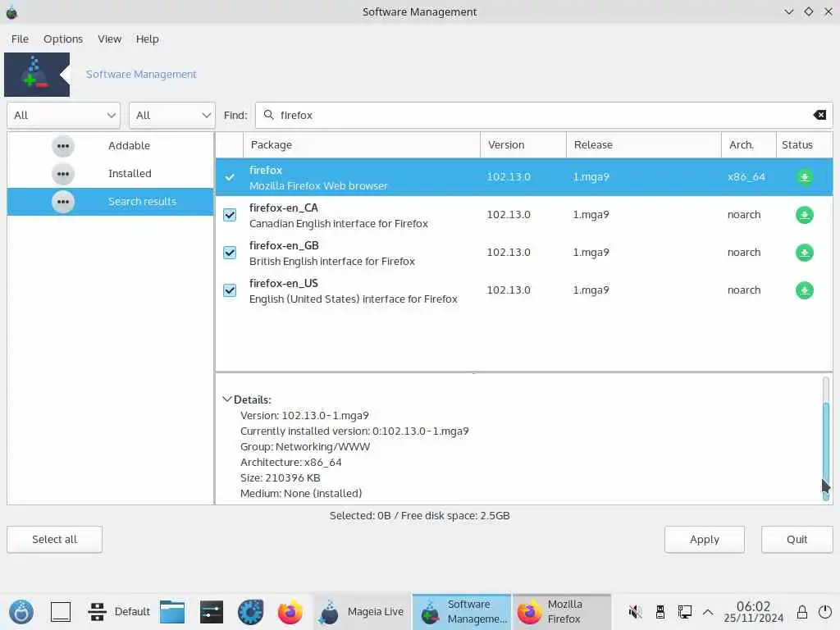
Task: Click the ellipsis icon next to Addable
Action: pyautogui.click(x=62, y=146)
